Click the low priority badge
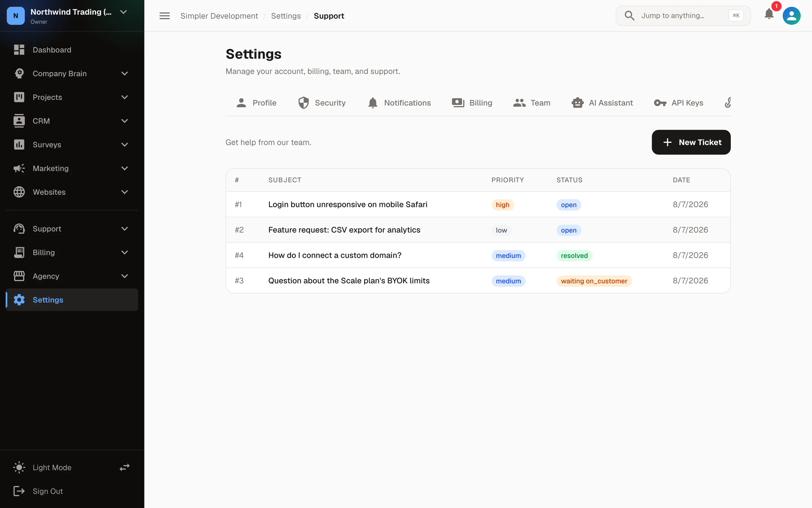 click(x=501, y=230)
